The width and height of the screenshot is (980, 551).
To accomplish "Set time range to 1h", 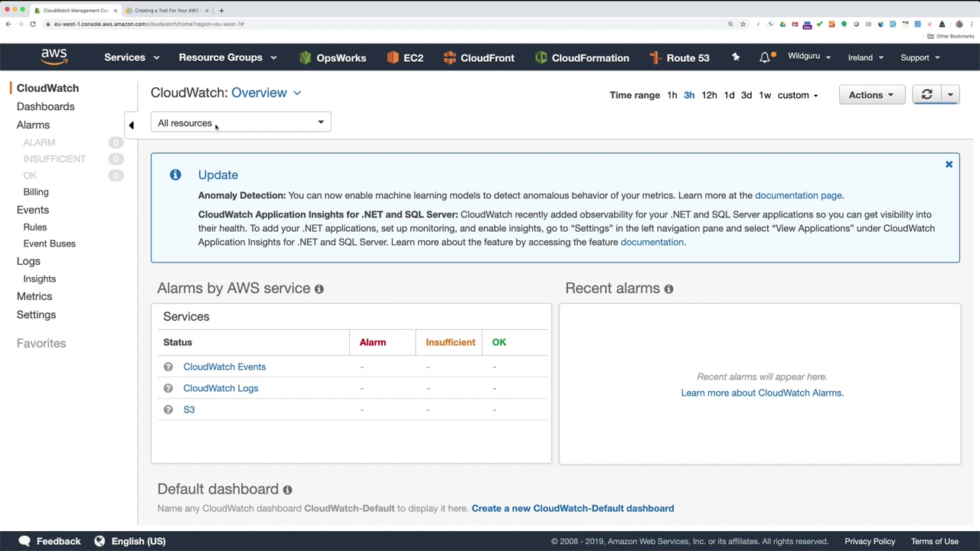I will click(x=672, y=95).
